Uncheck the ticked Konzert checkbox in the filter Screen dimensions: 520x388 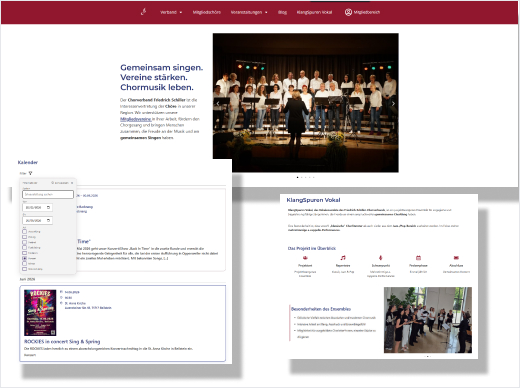coord(24,258)
